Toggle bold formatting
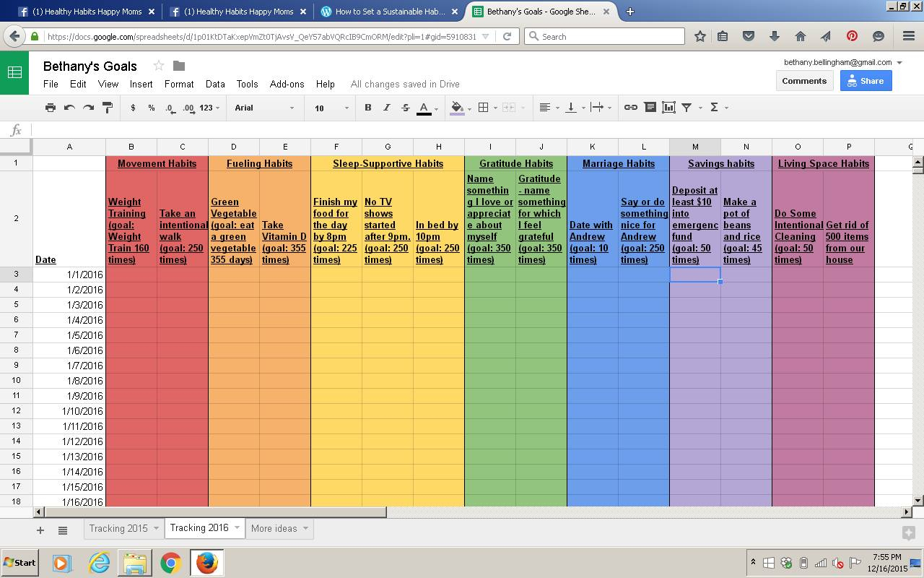Image resolution: width=924 pixels, height=578 pixels. click(x=367, y=108)
